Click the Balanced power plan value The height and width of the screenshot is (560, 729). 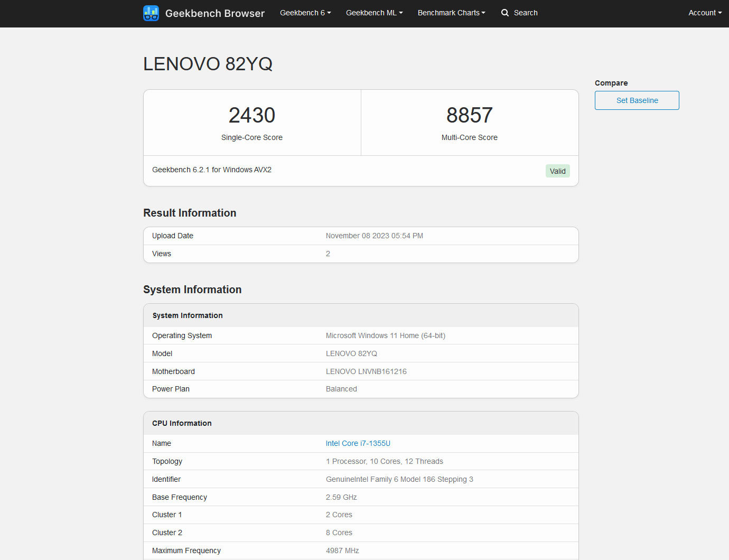(x=341, y=389)
